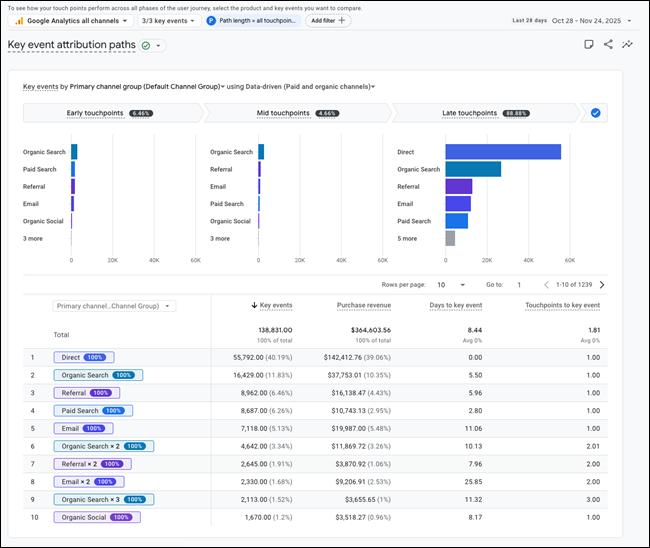Click the Organic Search × 2 path chip

pos(104,446)
